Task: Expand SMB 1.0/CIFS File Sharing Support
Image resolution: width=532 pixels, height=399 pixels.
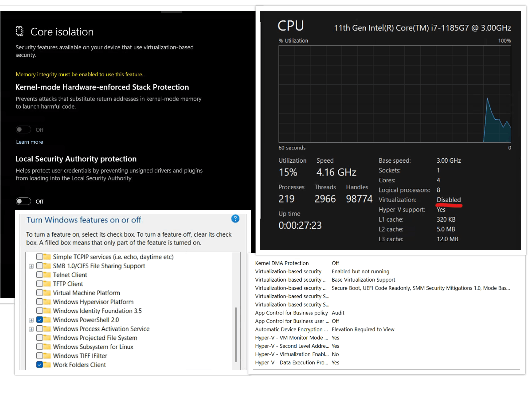Action: [31, 266]
